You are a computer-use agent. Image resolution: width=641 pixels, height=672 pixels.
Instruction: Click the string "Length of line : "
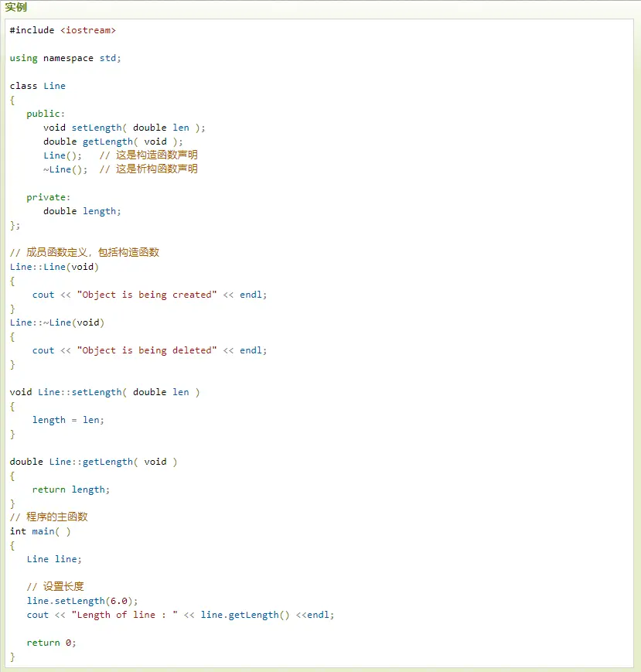124,615
